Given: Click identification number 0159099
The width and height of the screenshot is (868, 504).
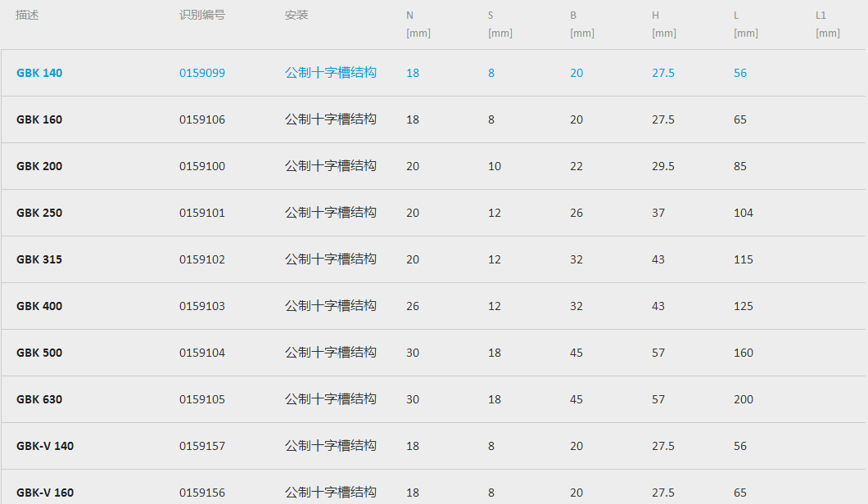Looking at the screenshot, I should pos(202,73).
